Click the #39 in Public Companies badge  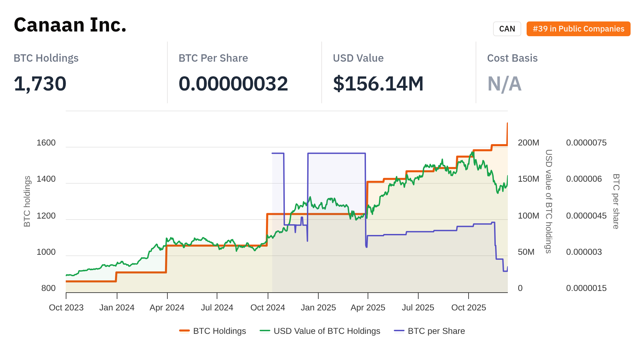click(x=578, y=29)
